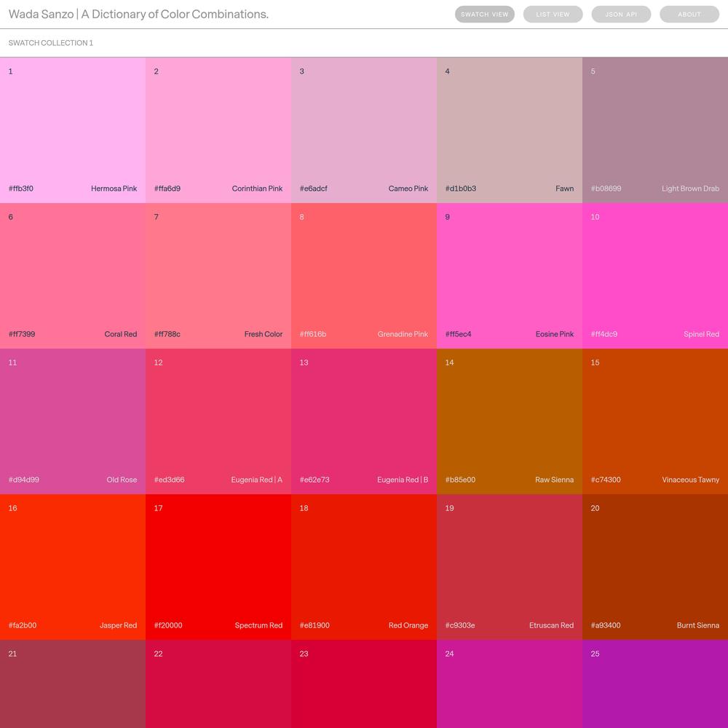The height and width of the screenshot is (728, 728).
Task: Select the Raw Sienna swatch
Action: click(x=510, y=422)
